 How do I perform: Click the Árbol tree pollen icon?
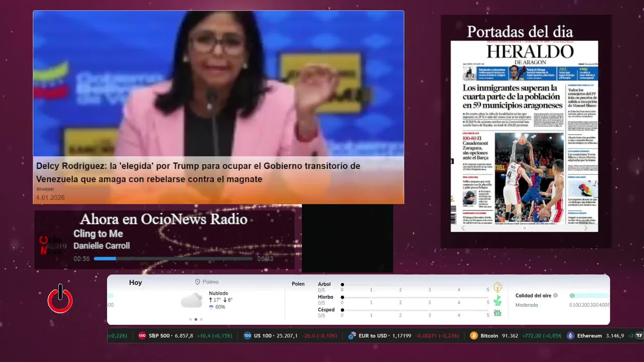coord(498,287)
